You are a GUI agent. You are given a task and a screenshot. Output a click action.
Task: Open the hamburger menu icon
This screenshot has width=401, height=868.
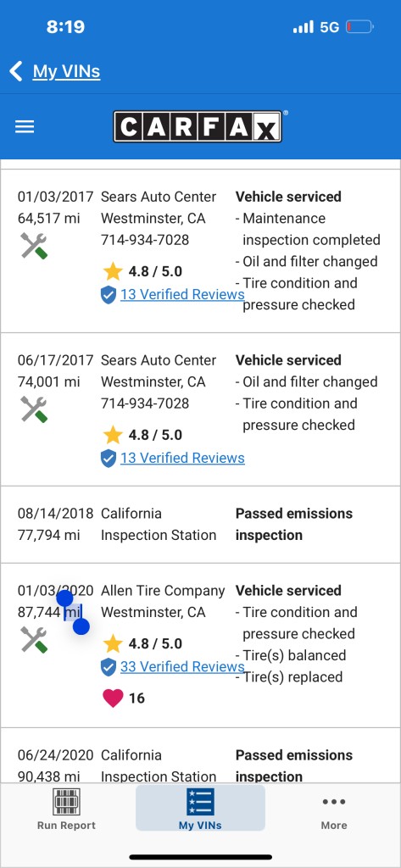click(25, 127)
